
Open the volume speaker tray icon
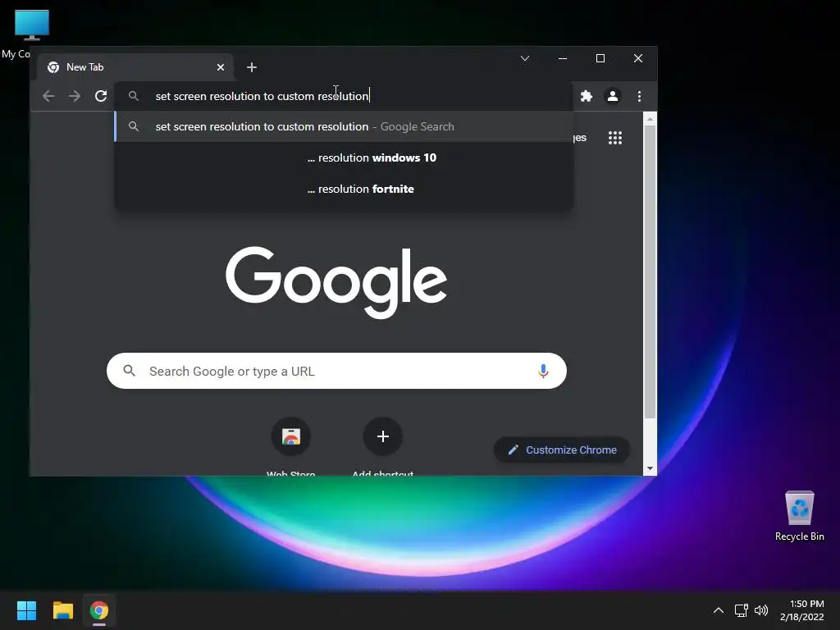click(760, 610)
